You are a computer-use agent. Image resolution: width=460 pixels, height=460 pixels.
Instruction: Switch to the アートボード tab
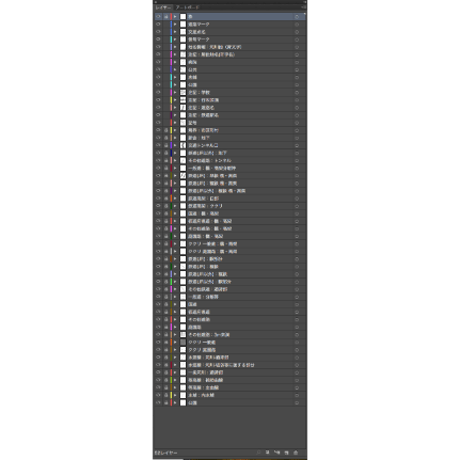click(x=187, y=7)
